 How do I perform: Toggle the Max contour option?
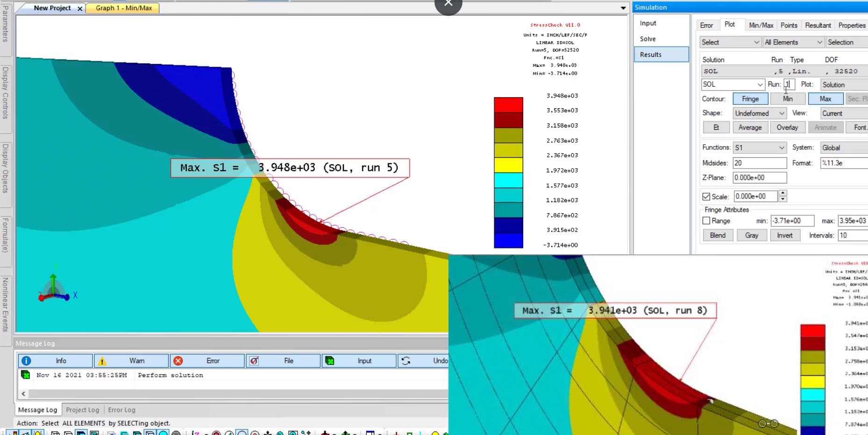click(825, 98)
